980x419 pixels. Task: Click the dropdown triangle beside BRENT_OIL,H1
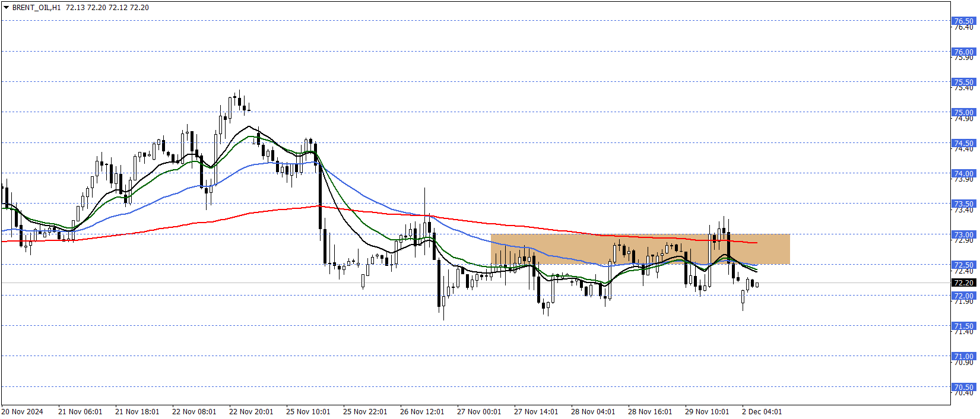tap(6, 8)
